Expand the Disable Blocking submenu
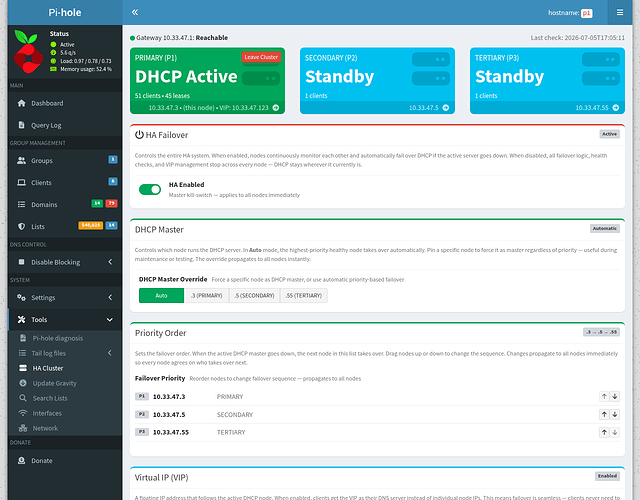640x500 pixels. tap(65, 262)
